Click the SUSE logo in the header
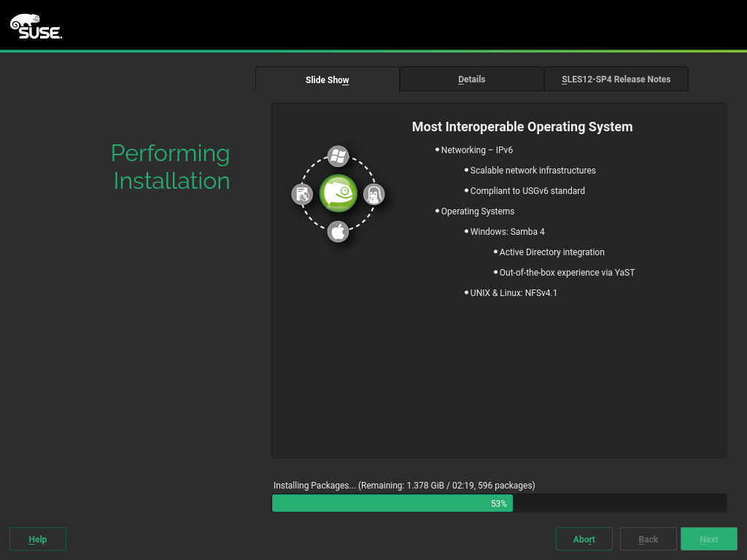 point(36,26)
